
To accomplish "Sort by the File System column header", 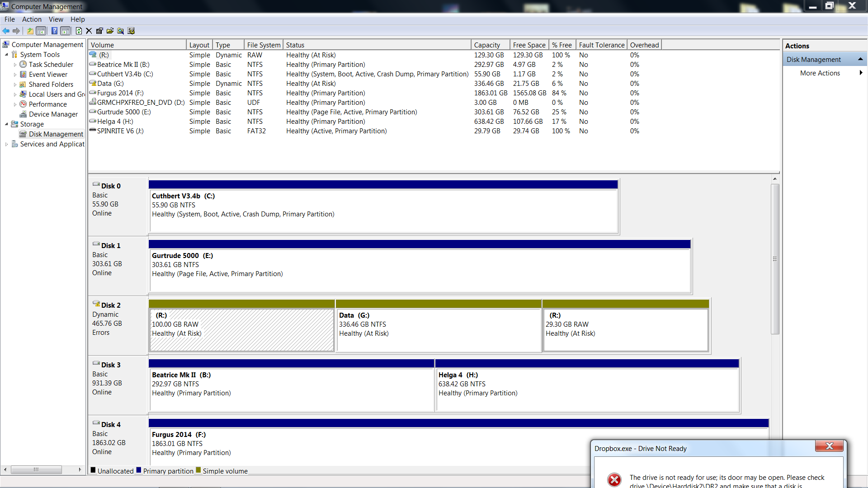I will (264, 45).
